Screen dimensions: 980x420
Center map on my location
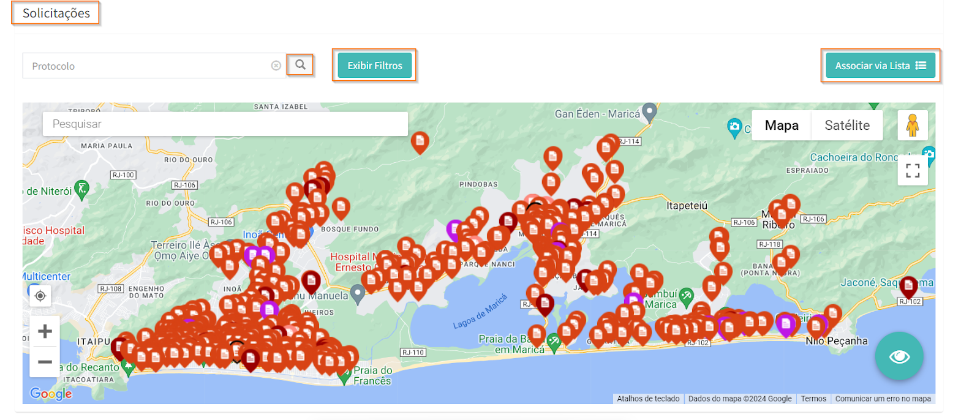40,296
